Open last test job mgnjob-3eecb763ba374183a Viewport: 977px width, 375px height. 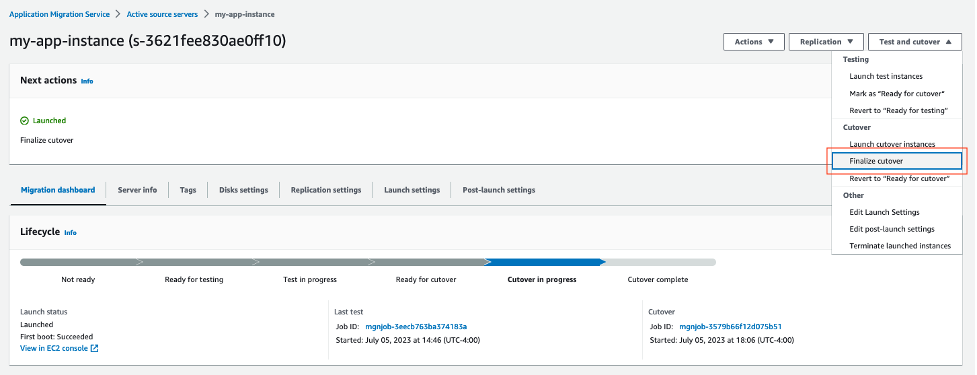[416, 326]
